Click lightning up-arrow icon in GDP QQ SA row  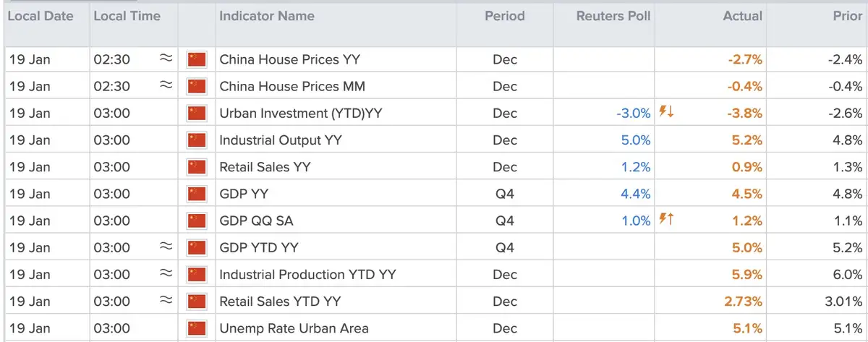(x=666, y=220)
